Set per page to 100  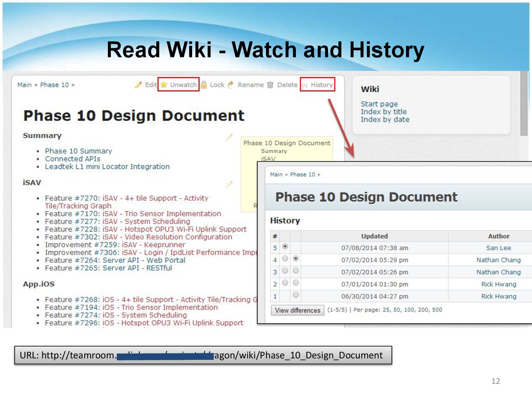pyautogui.click(x=409, y=310)
